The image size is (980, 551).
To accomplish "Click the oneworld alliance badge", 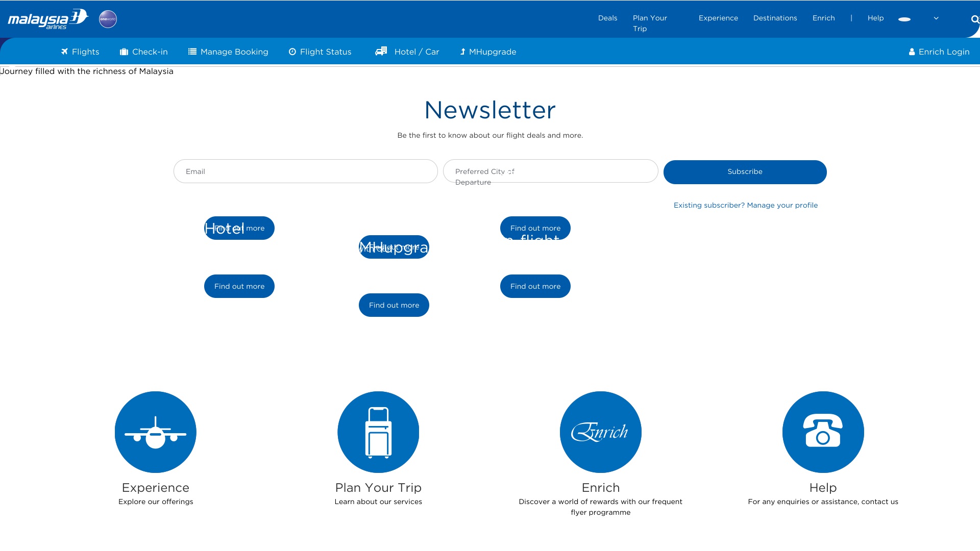I will [108, 19].
